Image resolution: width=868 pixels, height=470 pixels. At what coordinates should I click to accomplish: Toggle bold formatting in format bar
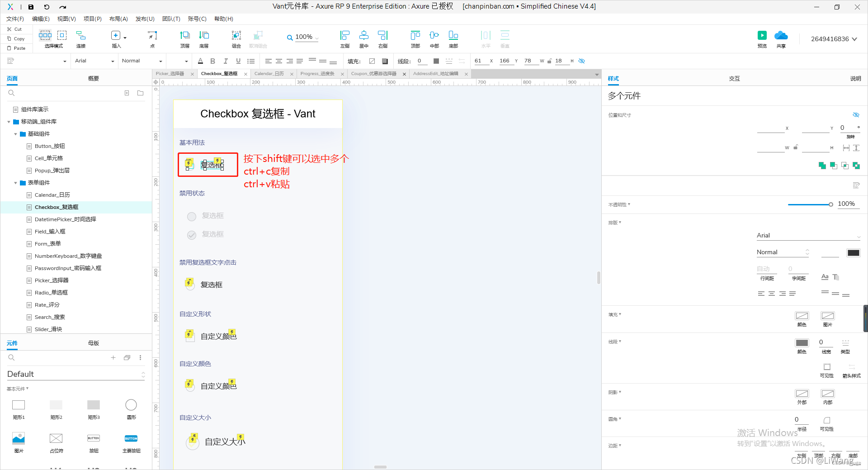point(213,61)
